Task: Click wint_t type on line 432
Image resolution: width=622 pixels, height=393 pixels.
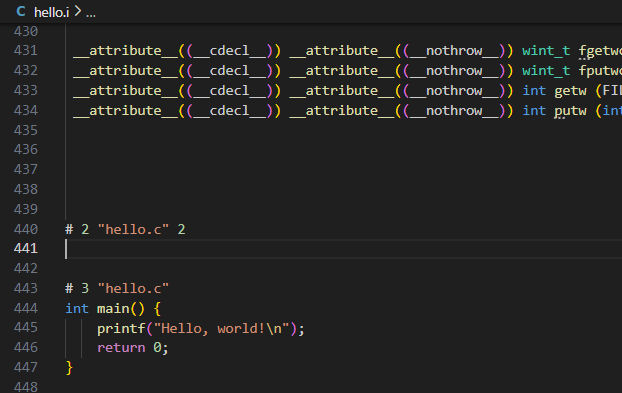Action: (x=546, y=71)
